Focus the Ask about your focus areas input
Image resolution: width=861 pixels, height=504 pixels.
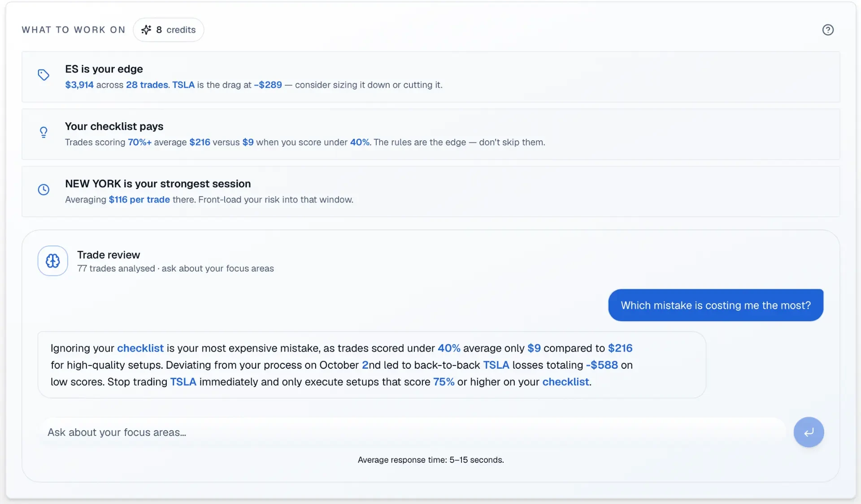coord(413,432)
